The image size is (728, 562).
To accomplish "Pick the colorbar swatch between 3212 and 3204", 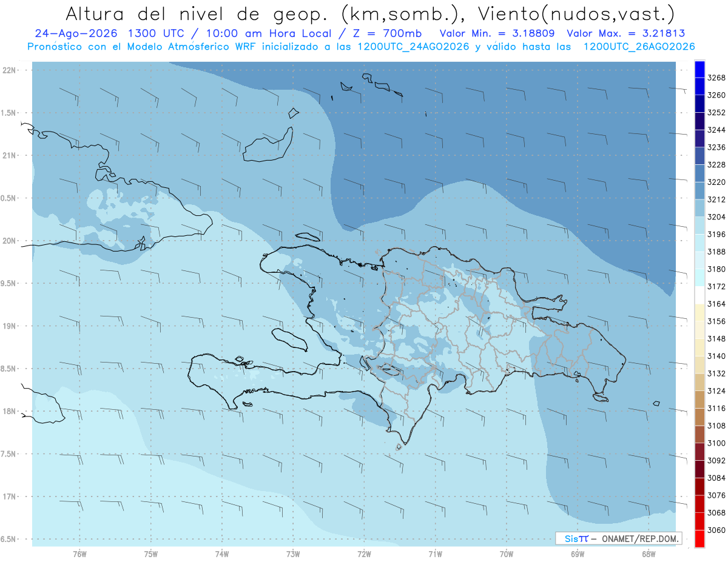I will tap(699, 208).
